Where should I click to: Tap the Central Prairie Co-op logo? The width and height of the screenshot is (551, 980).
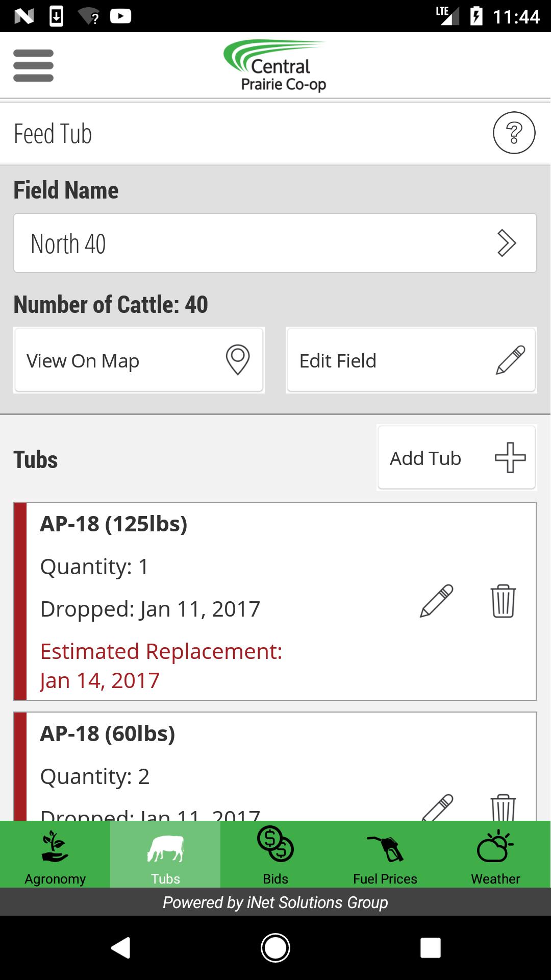275,65
